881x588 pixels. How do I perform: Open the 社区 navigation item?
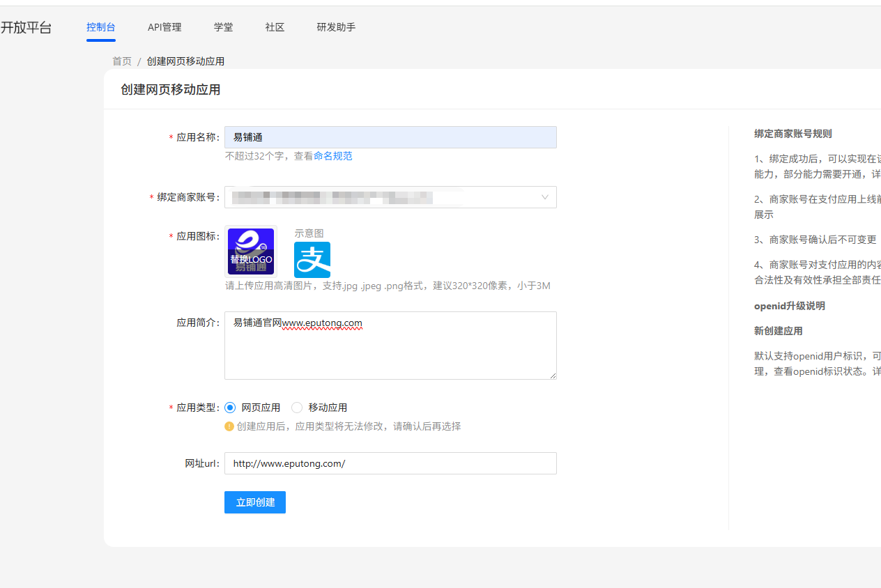(x=275, y=27)
